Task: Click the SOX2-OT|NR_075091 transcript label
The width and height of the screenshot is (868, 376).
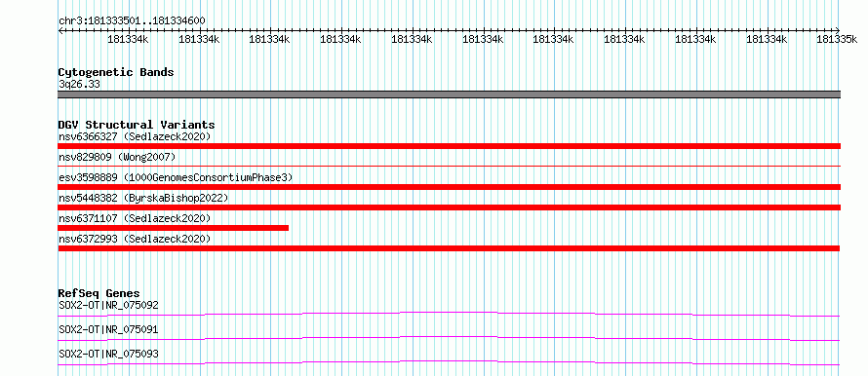Action: pyautogui.click(x=108, y=329)
